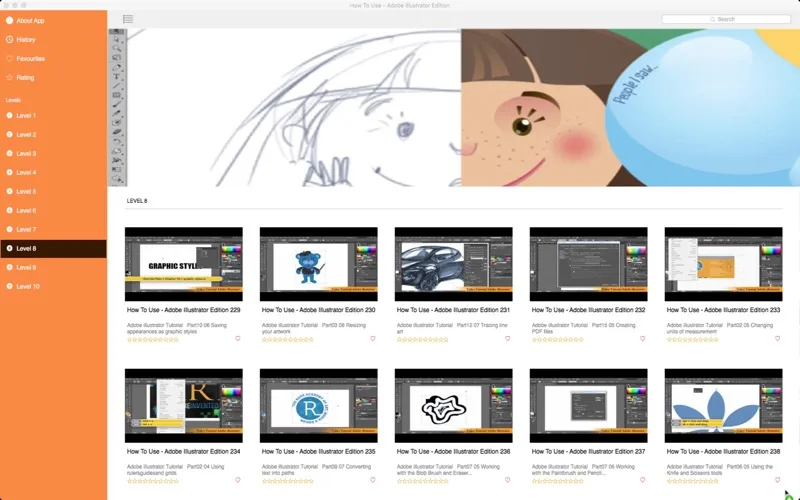Open video thumbnail for Edition 233
Image resolution: width=800 pixels, height=500 pixels.
click(x=723, y=264)
